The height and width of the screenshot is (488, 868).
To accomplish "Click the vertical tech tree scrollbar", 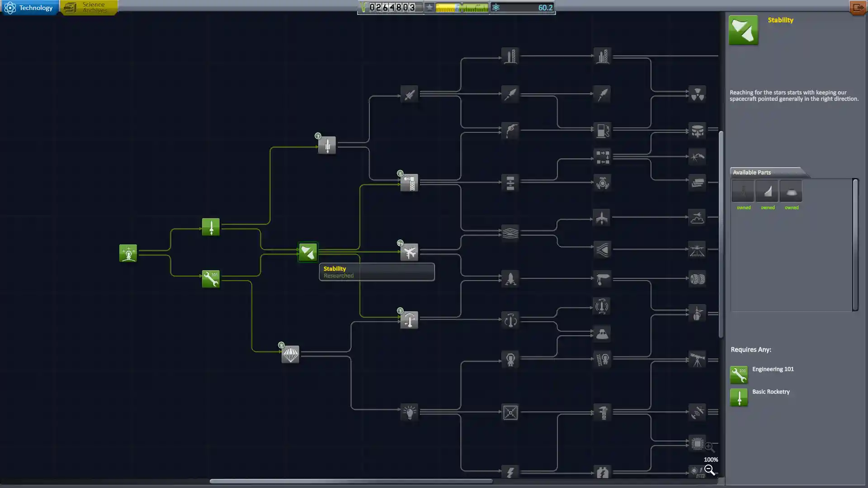I will [x=721, y=234].
